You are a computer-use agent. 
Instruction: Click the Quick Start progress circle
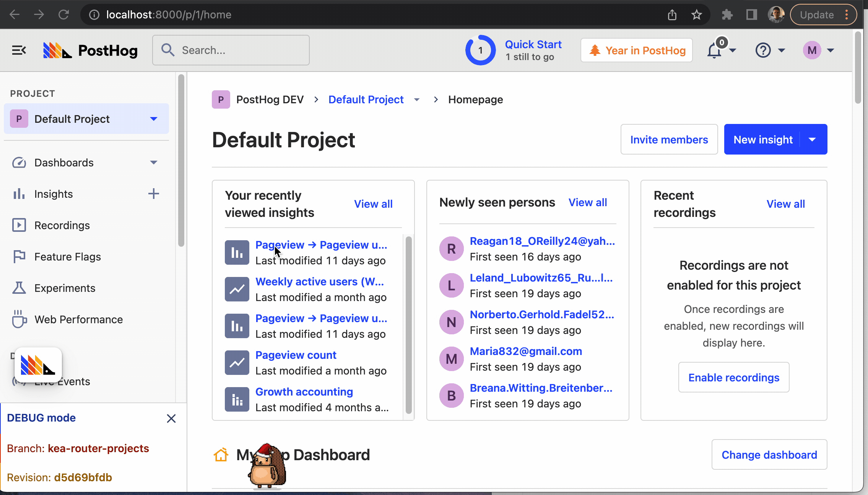480,50
